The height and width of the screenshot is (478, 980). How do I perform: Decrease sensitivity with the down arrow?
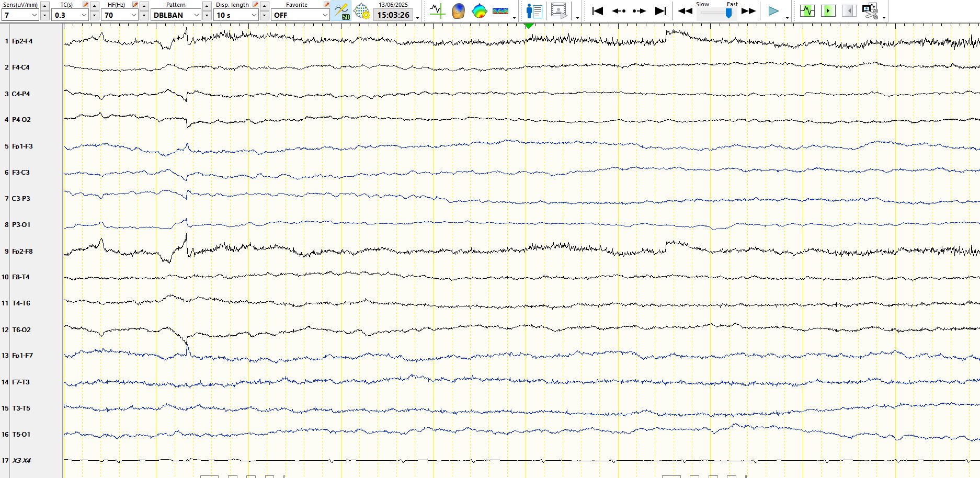[44, 16]
